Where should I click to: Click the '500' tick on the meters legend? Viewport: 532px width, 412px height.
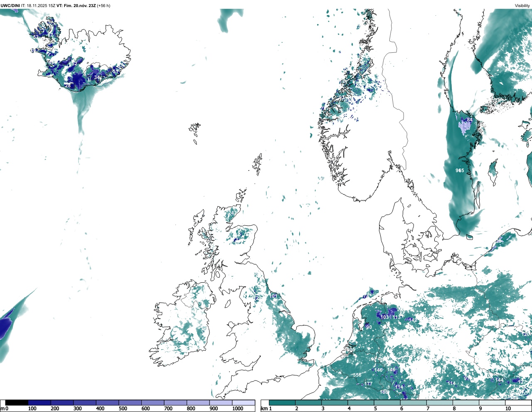123,409
